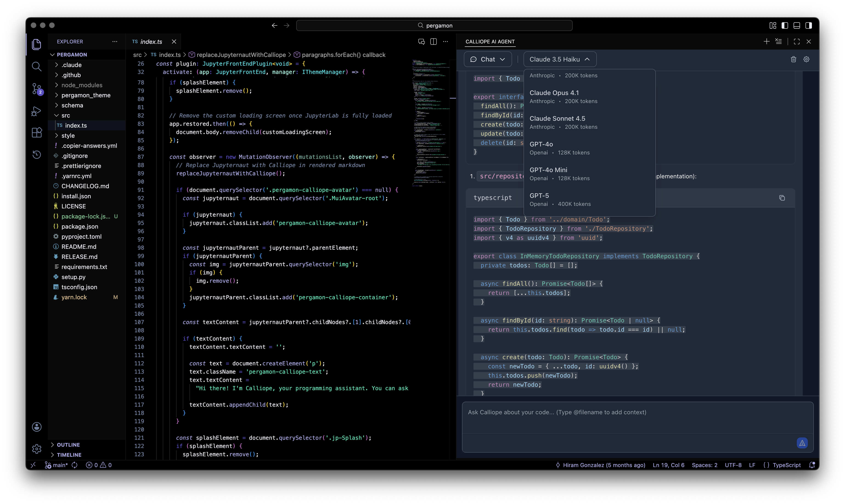The height and width of the screenshot is (504, 845).
Task: Click the trash icon to clear chat
Action: click(x=793, y=59)
